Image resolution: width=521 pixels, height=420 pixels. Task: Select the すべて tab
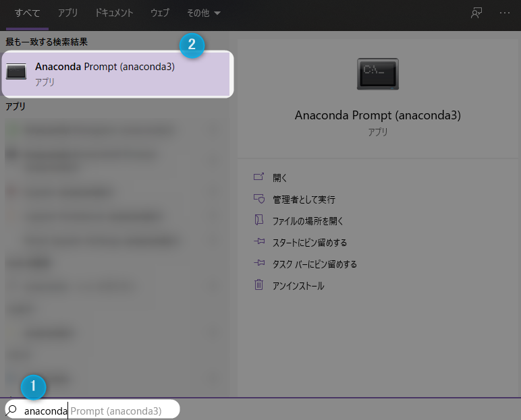point(27,13)
